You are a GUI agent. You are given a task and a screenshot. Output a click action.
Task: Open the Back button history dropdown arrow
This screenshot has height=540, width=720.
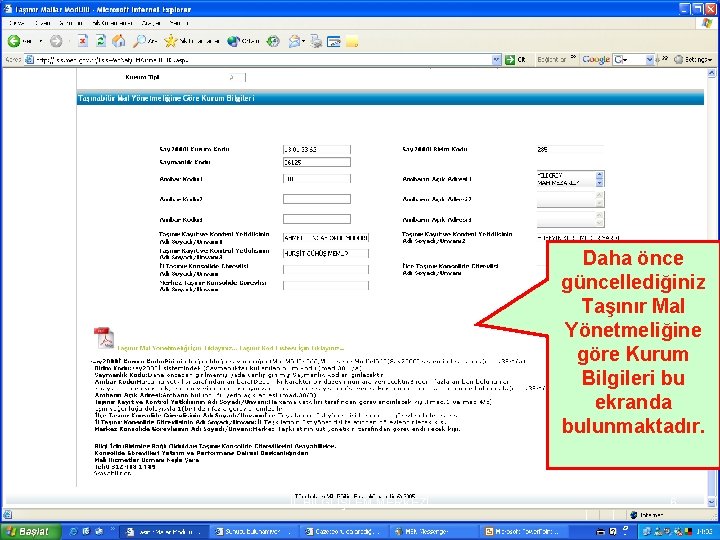pos(40,41)
